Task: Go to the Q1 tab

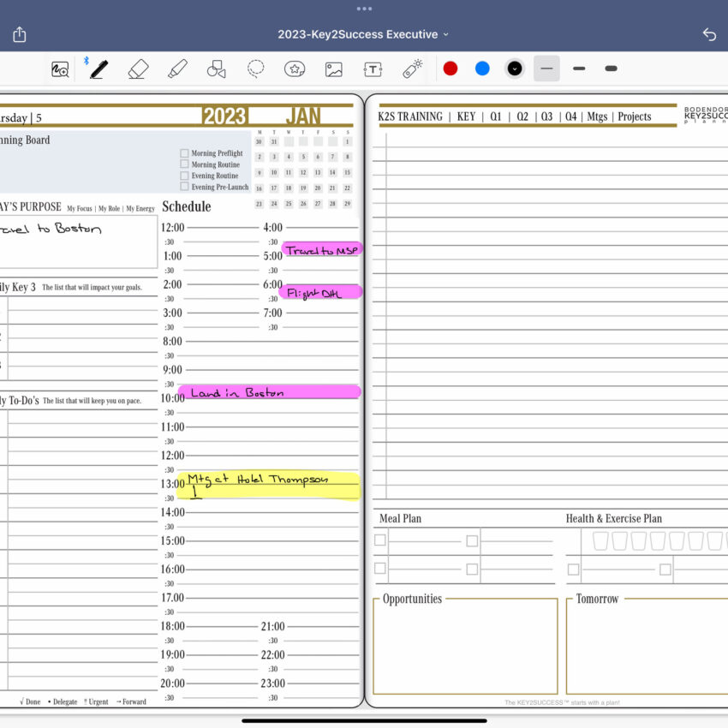Action: [496, 116]
